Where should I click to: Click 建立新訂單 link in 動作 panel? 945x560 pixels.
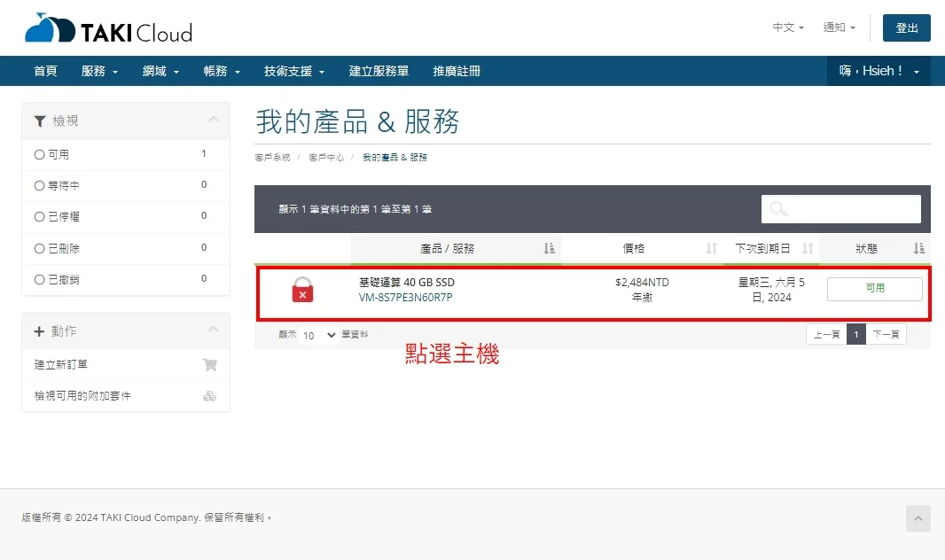(61, 364)
